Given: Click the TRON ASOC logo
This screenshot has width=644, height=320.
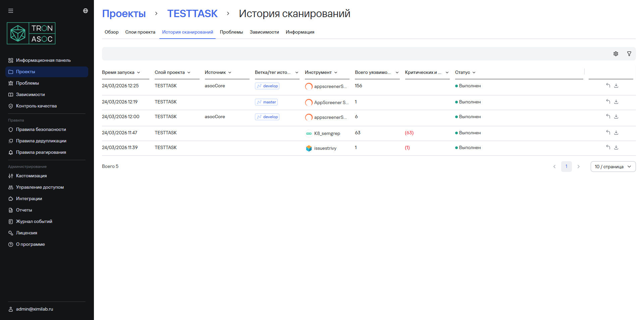Looking at the screenshot, I should (x=31, y=33).
